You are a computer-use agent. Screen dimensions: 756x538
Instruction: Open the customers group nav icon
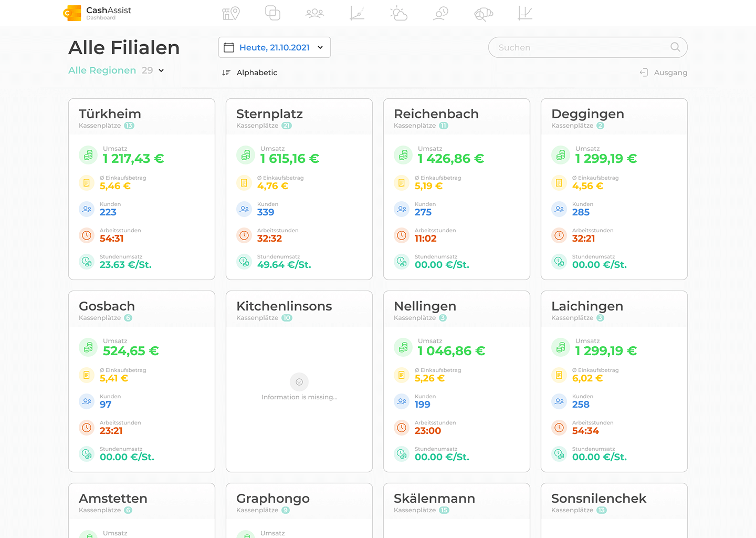(x=315, y=13)
